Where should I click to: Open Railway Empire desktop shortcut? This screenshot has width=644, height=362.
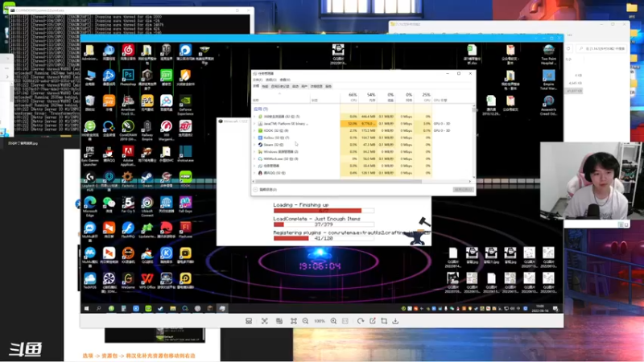[x=147, y=130]
